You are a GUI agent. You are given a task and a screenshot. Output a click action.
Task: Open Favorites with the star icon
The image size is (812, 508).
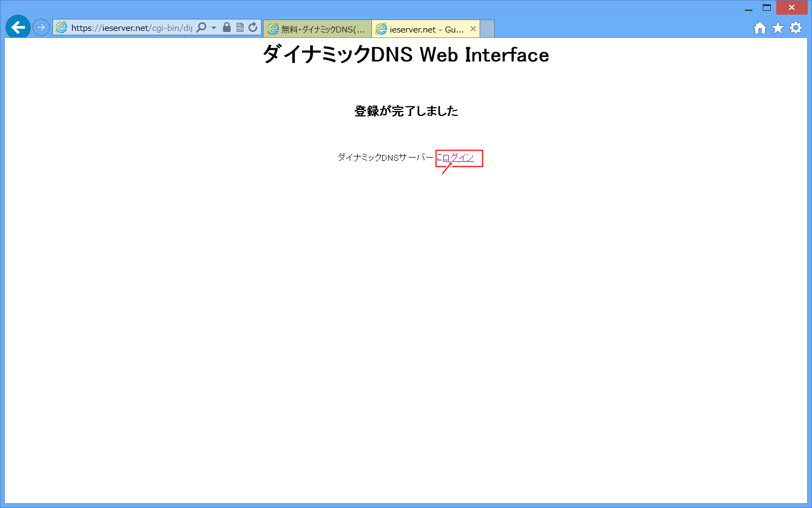click(x=777, y=28)
